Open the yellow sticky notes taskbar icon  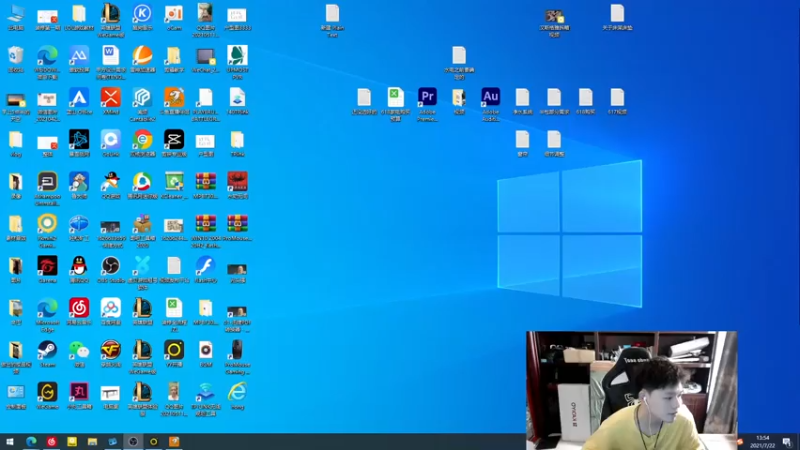72,442
